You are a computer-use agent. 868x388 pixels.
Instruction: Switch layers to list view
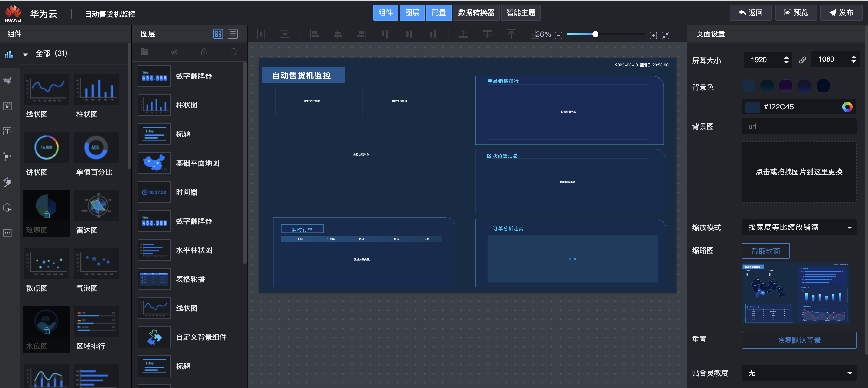pos(232,34)
